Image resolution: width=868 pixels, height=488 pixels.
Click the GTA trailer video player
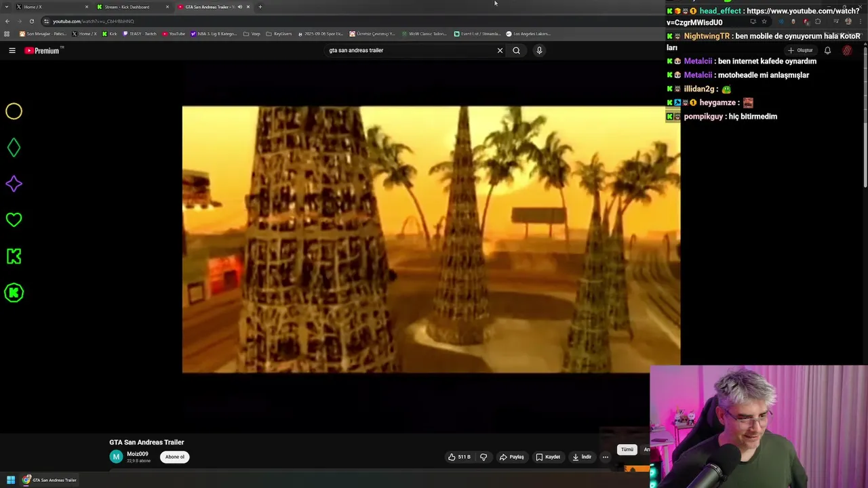click(431, 239)
